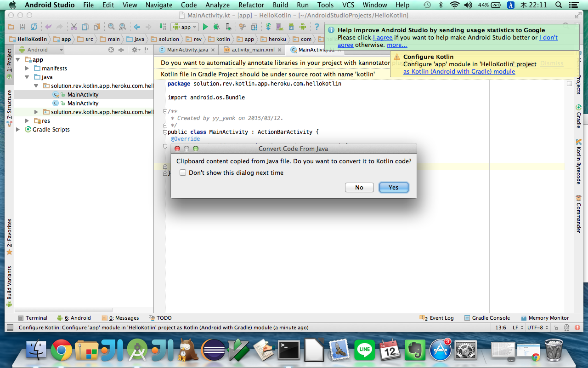Click the Cut scissors icon

click(x=73, y=27)
